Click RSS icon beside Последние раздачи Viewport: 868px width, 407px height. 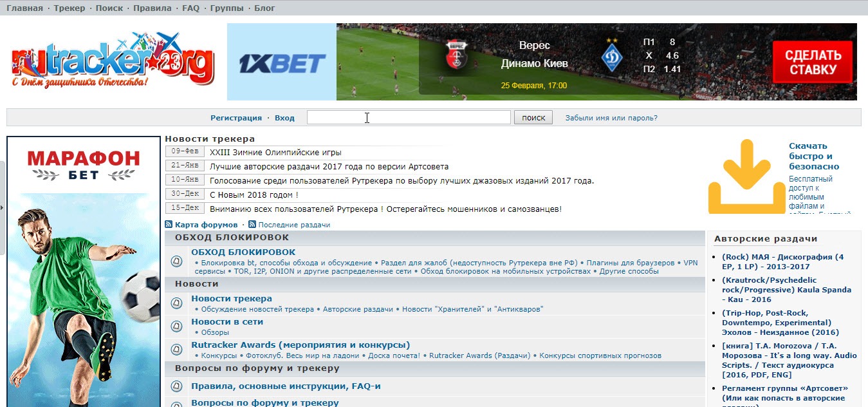click(252, 225)
